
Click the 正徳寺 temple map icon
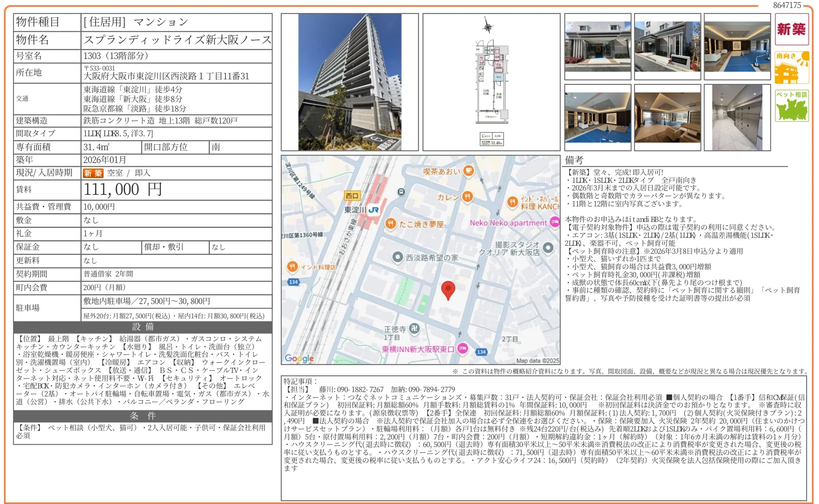pyautogui.click(x=414, y=328)
